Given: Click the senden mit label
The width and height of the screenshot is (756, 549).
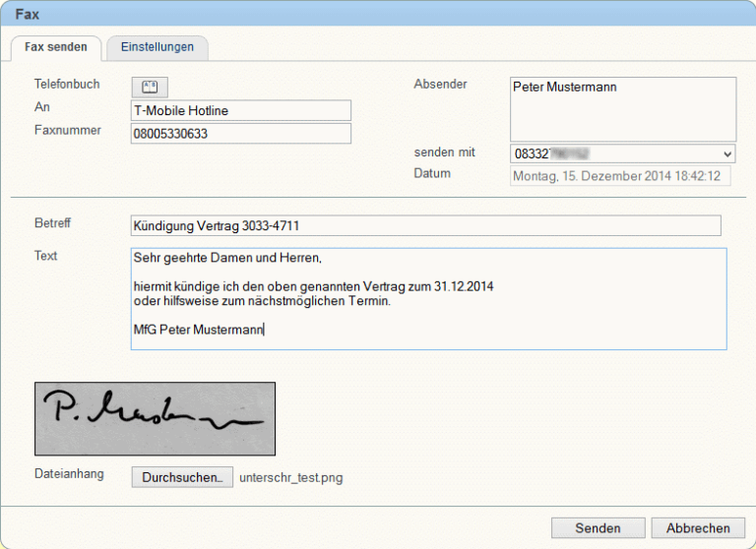Looking at the screenshot, I should coord(445,152).
